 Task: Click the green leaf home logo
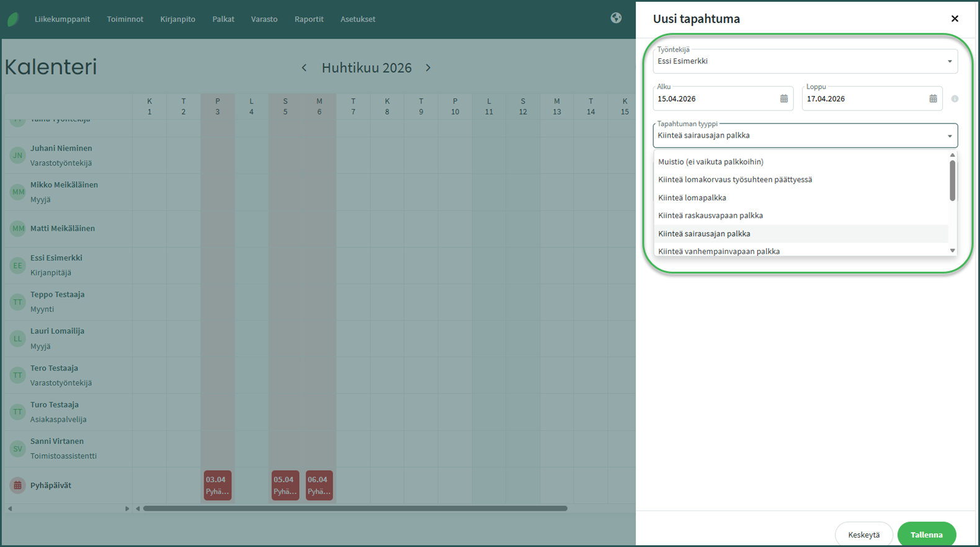click(12, 19)
